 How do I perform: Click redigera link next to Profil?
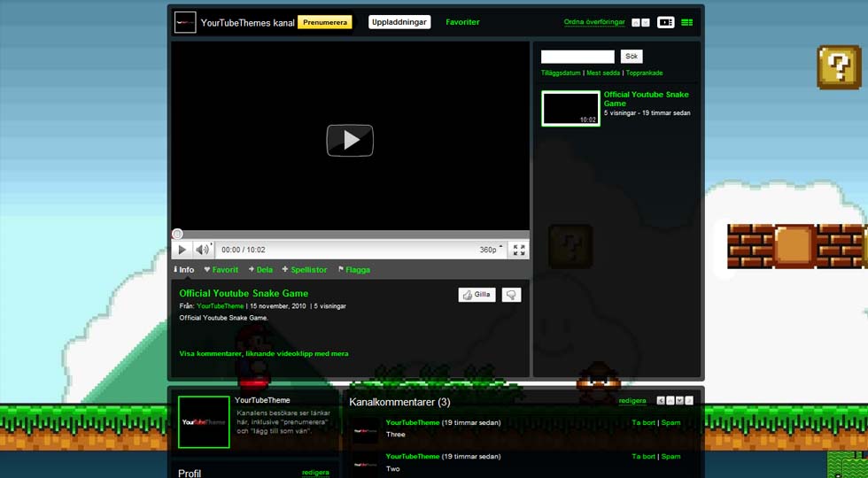(x=315, y=473)
